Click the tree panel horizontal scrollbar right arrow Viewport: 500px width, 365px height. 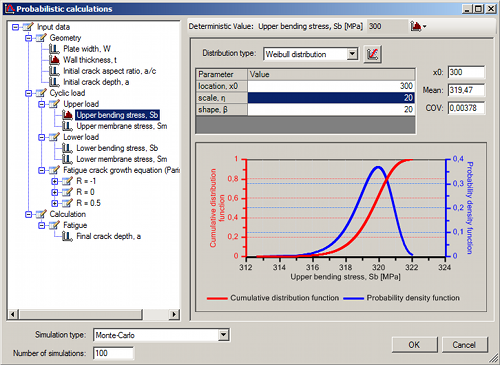(174, 314)
